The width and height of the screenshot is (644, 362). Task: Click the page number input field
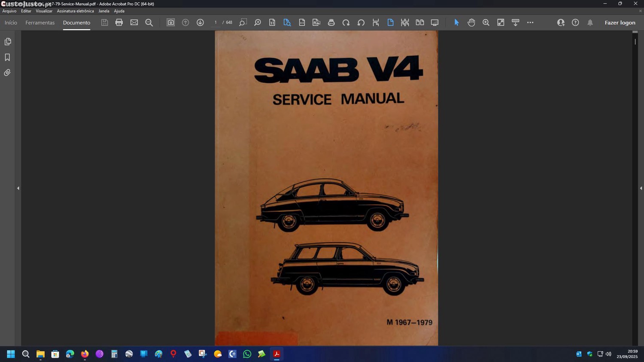coord(216,22)
